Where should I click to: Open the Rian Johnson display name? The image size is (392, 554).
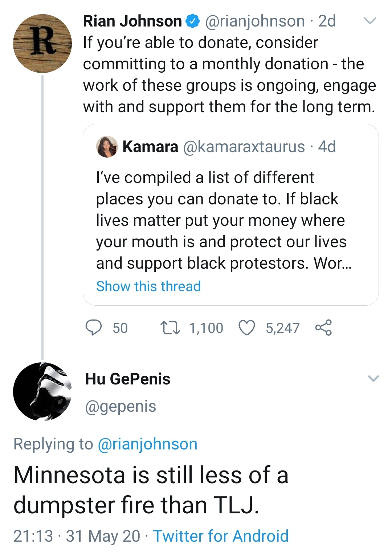click(132, 21)
